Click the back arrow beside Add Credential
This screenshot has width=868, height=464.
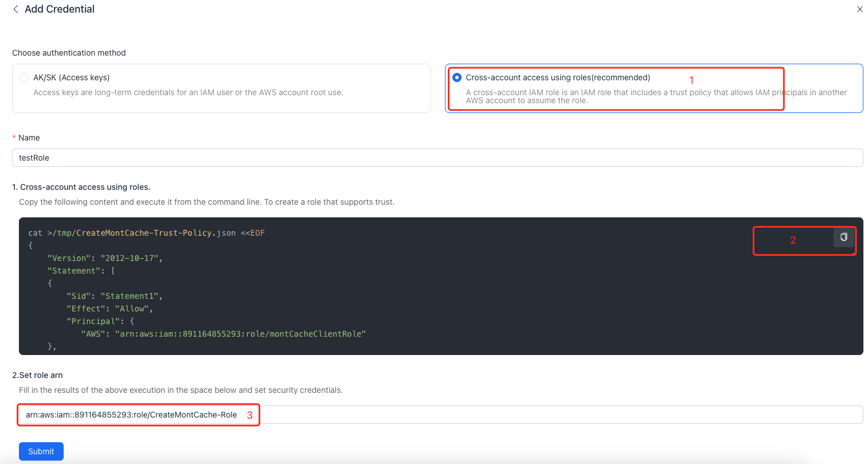(15, 9)
